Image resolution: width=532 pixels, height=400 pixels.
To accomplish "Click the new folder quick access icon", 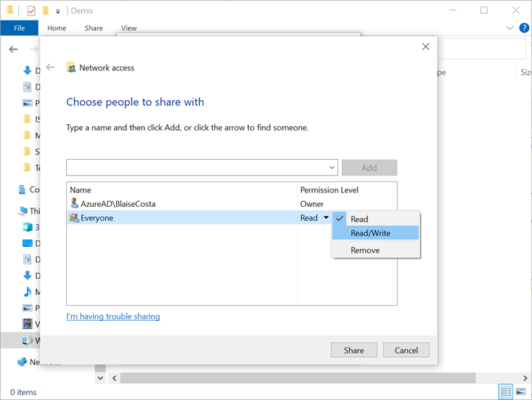I will pyautogui.click(x=46, y=11).
